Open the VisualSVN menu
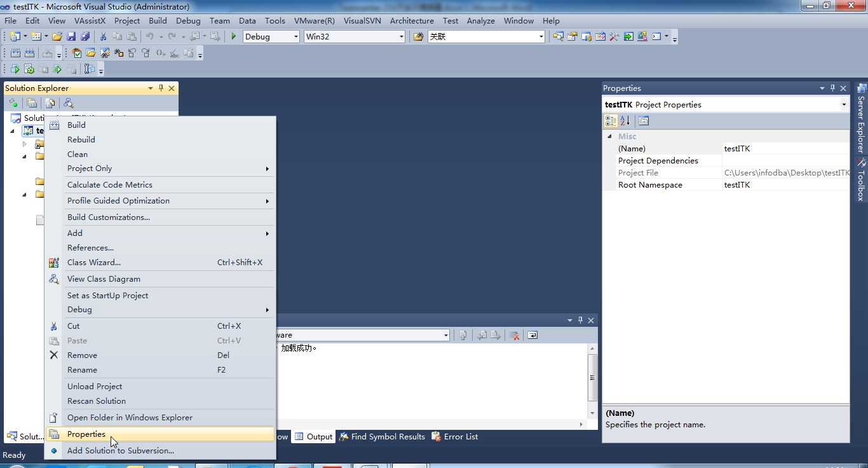 (362, 20)
